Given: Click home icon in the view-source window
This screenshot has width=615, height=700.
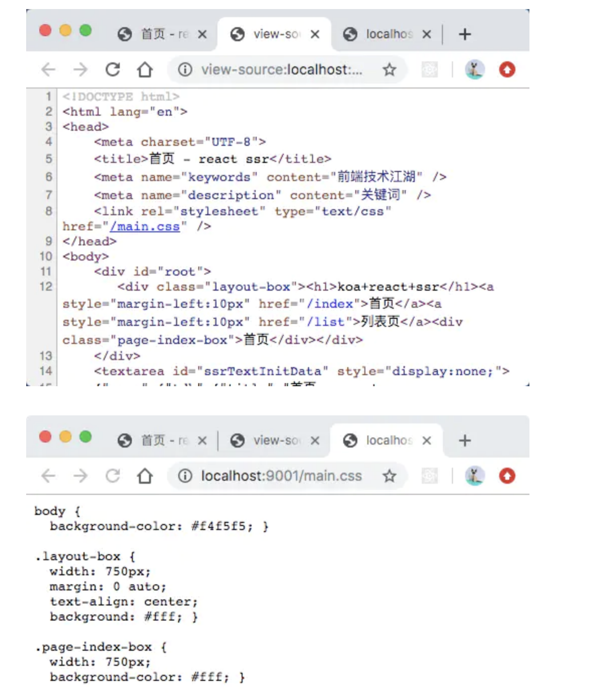Looking at the screenshot, I should pos(145,69).
